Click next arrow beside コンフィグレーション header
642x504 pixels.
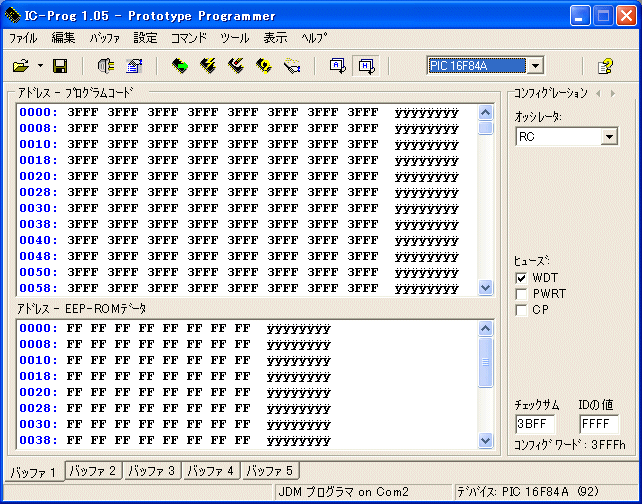tap(613, 94)
